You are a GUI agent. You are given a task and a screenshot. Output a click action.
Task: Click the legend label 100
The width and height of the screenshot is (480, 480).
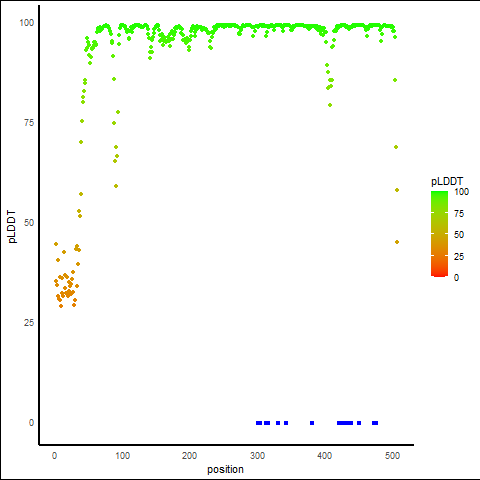pos(461,192)
